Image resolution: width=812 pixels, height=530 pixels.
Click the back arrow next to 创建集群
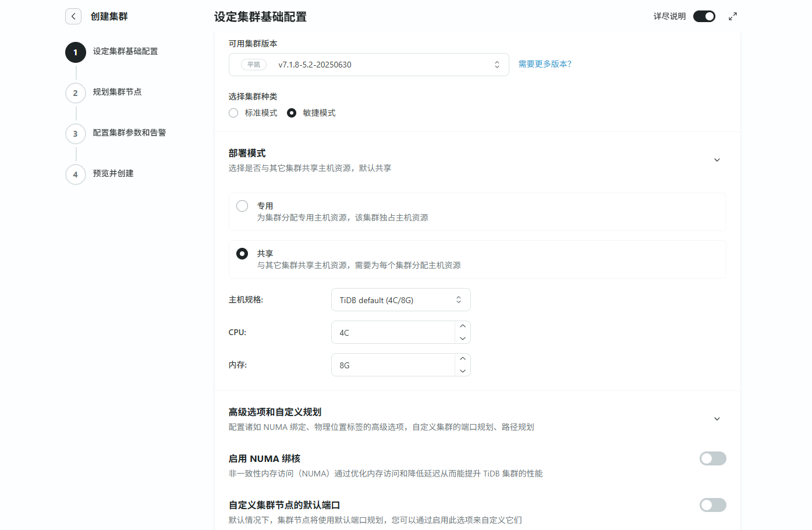(73, 16)
